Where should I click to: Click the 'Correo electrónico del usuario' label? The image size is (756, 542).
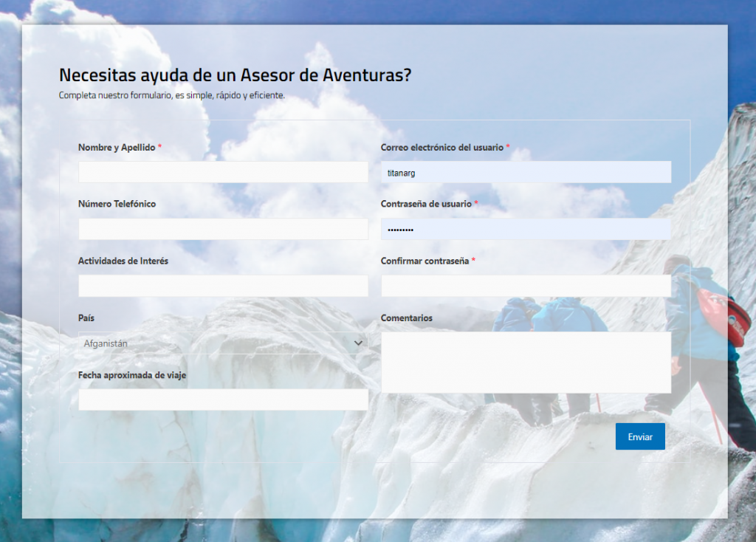click(x=441, y=148)
